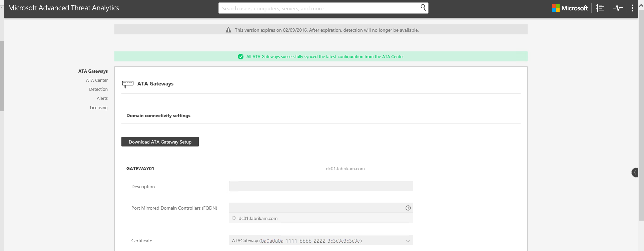
Task: Click dc01.fabrikam.com next to GATEWAY01
Action: click(345, 169)
